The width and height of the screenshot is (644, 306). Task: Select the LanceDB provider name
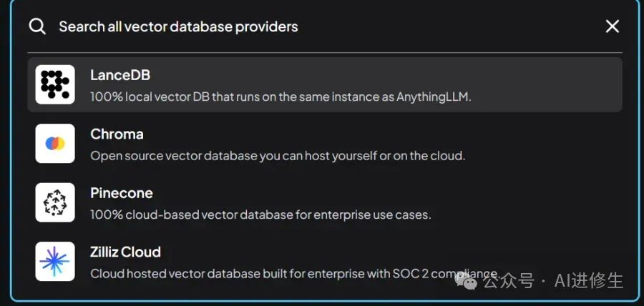(120, 75)
